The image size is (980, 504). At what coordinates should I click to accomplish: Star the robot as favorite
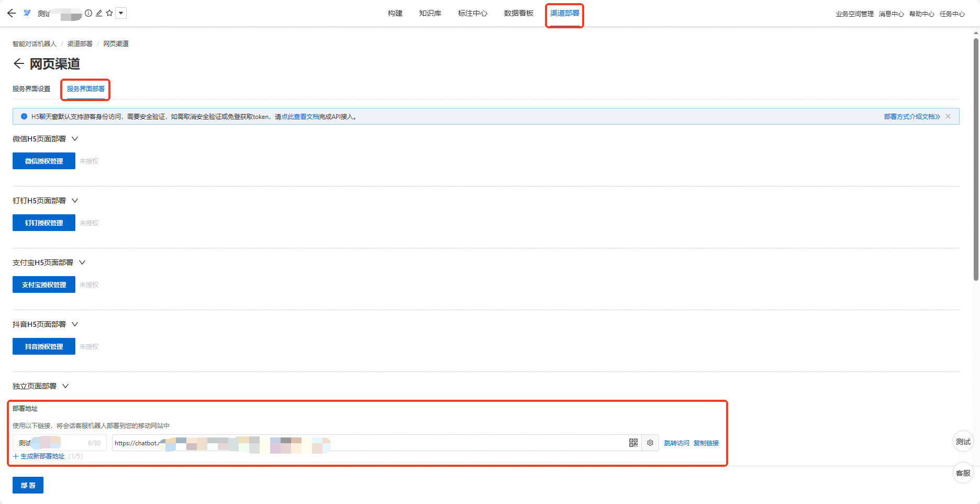[x=109, y=13]
